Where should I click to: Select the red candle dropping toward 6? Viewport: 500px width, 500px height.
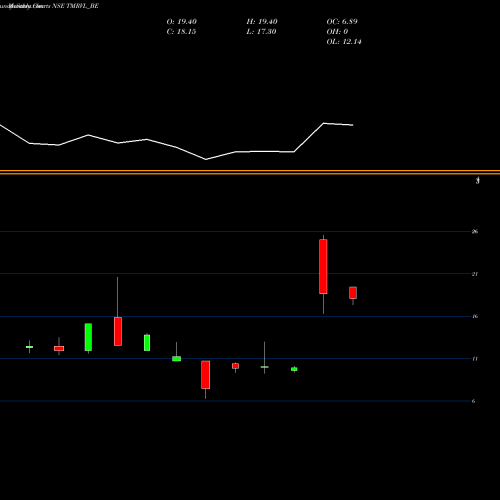206,375
